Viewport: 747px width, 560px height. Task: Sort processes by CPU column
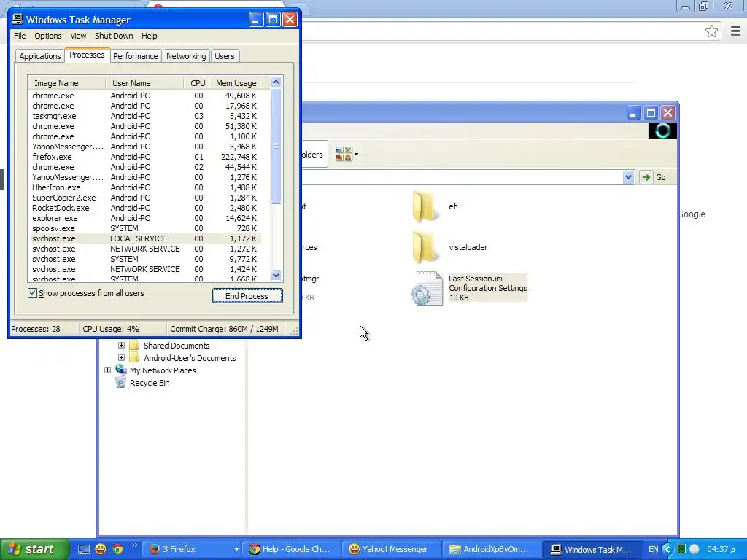(197, 83)
